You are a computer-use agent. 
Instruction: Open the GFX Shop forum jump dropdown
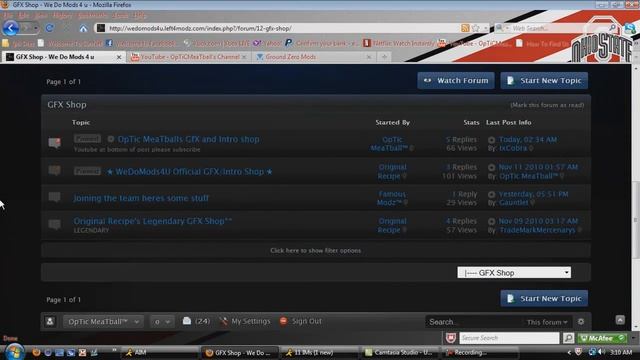coord(514,273)
